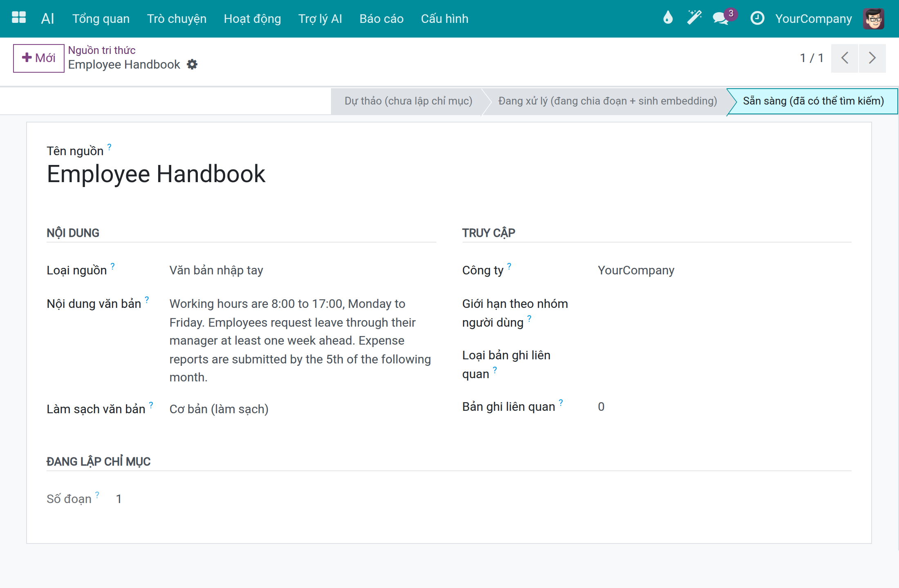This screenshot has height=588, width=899.
Task: Open the Hoạt động menu
Action: click(x=252, y=19)
